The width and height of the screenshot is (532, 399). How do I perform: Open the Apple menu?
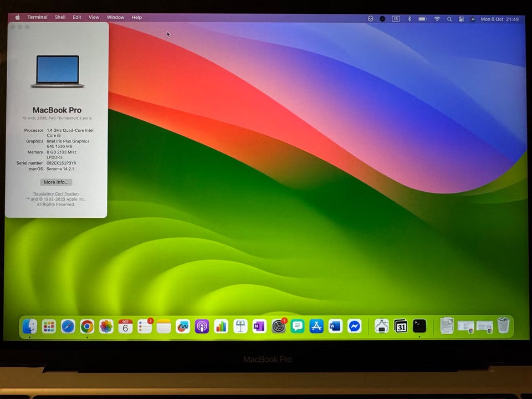tap(17, 18)
